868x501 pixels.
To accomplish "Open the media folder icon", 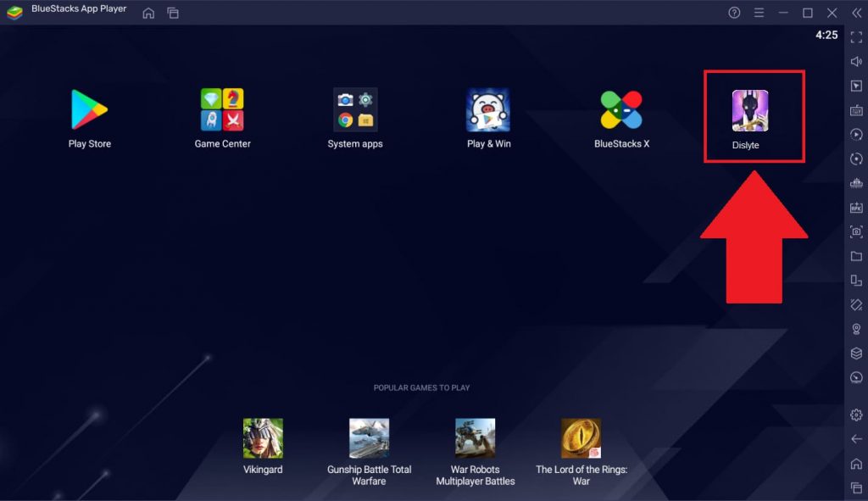I will [x=856, y=256].
